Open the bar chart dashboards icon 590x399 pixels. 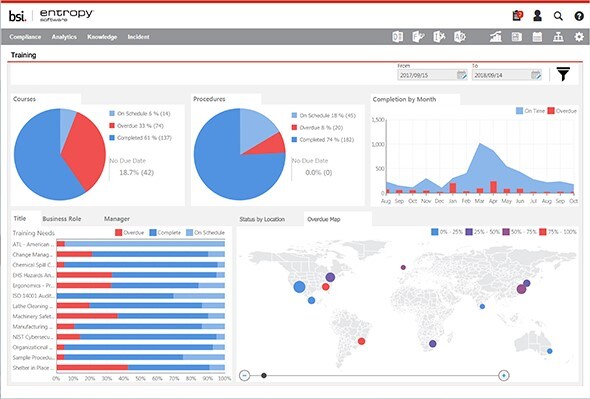pyautogui.click(x=496, y=37)
